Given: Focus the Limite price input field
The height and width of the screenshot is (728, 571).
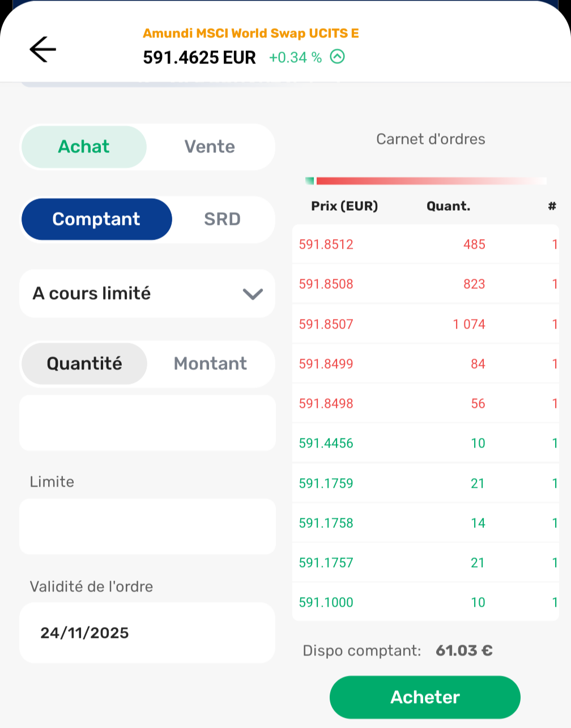Looking at the screenshot, I should point(147,526).
